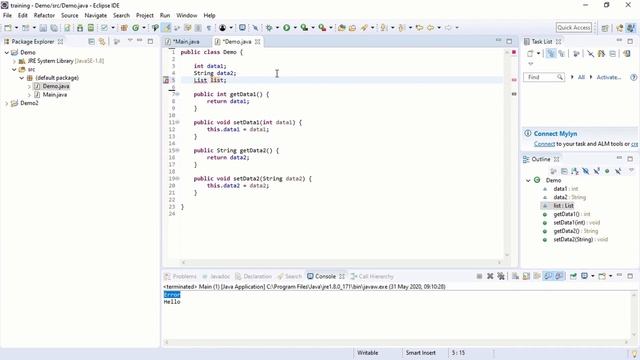Toggle Mark Occurrences in main toolbar
Image resolution: width=640 pixels, height=360 pixels.
[167, 28]
